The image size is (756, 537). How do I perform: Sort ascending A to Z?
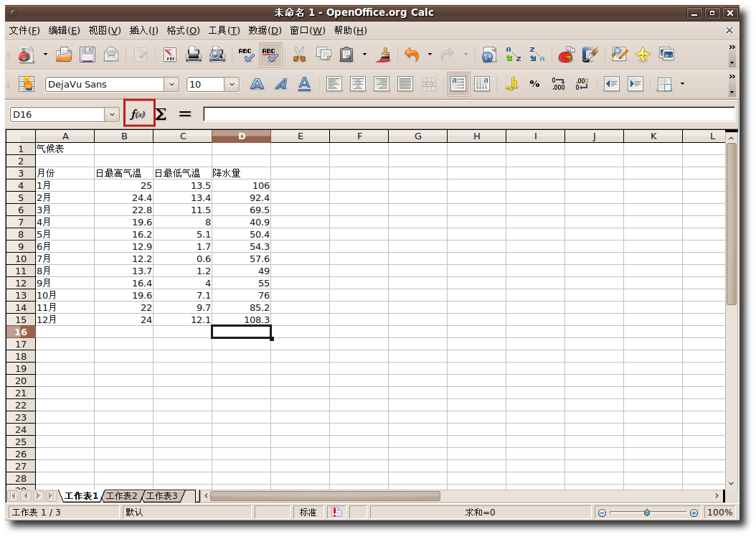point(513,55)
